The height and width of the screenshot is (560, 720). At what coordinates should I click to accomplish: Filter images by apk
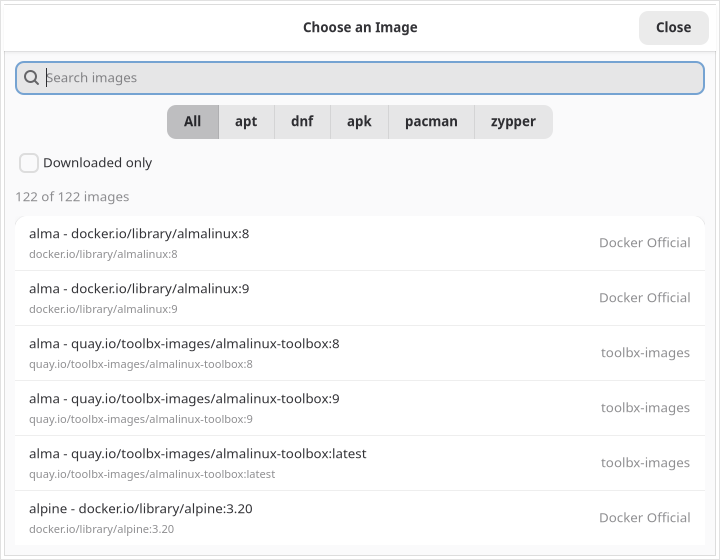tap(359, 122)
